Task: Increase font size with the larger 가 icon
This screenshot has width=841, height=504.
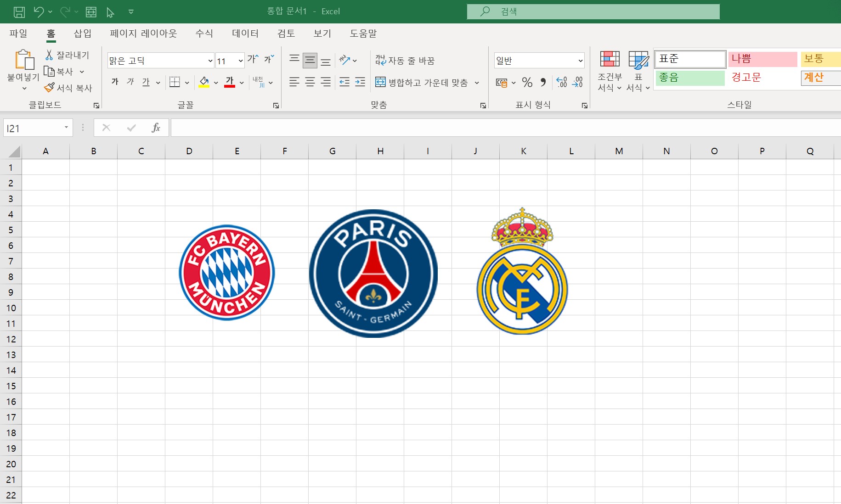Action: (x=253, y=59)
